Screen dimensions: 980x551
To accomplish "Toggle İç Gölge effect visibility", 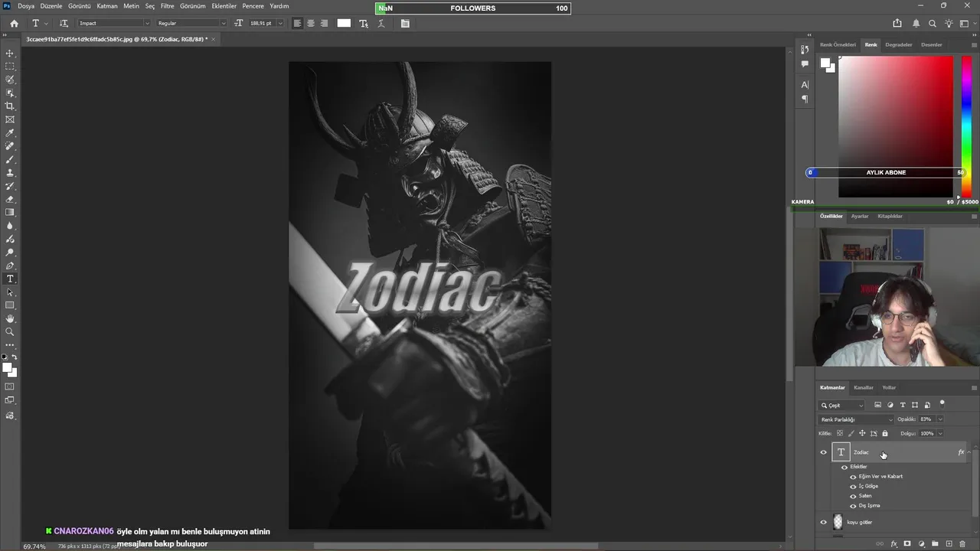I will coord(853,486).
